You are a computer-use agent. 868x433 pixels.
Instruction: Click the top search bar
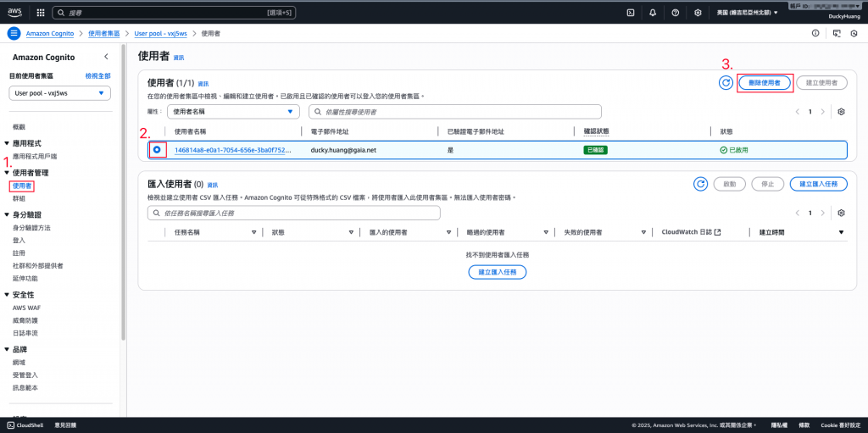tap(175, 12)
